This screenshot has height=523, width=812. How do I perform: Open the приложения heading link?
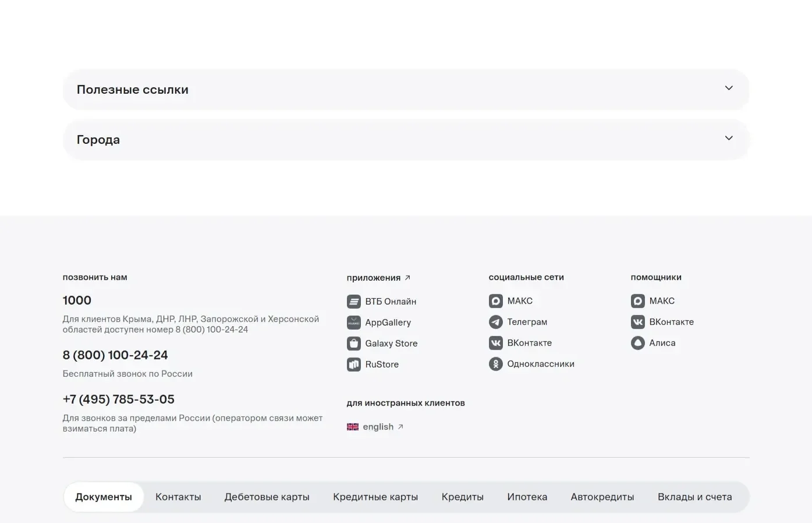[x=374, y=278]
